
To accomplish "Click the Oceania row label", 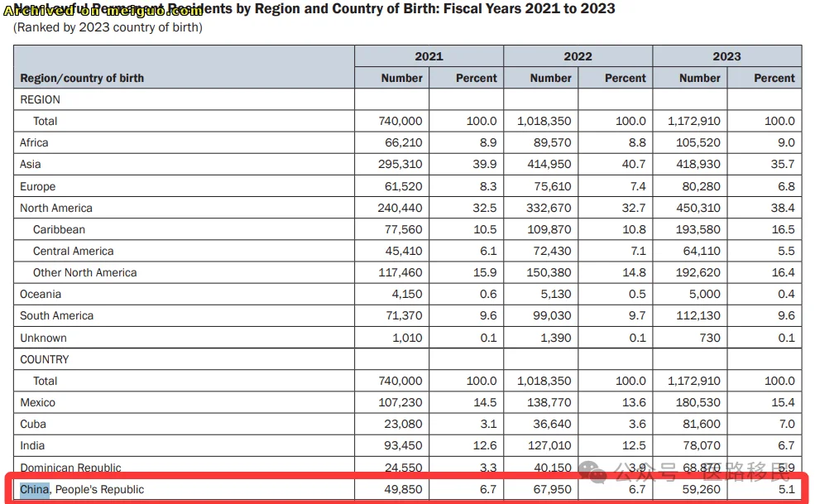I will tap(41, 294).
